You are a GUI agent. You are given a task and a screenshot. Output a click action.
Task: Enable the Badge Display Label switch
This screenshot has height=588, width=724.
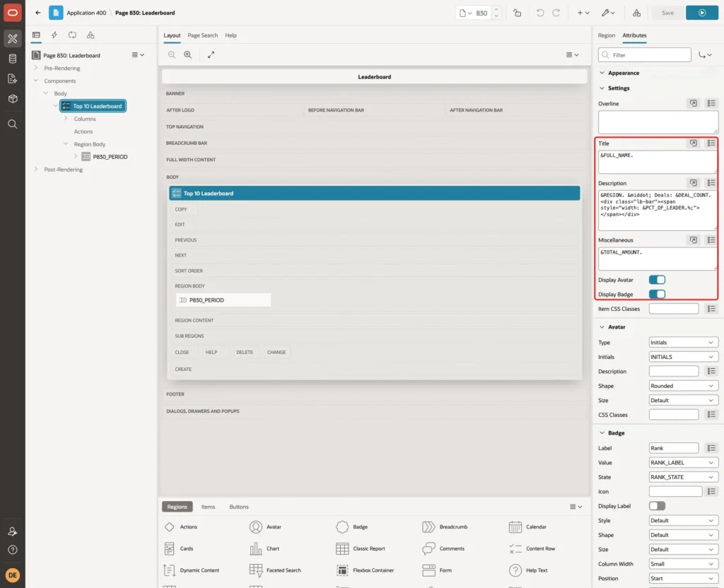click(x=657, y=506)
